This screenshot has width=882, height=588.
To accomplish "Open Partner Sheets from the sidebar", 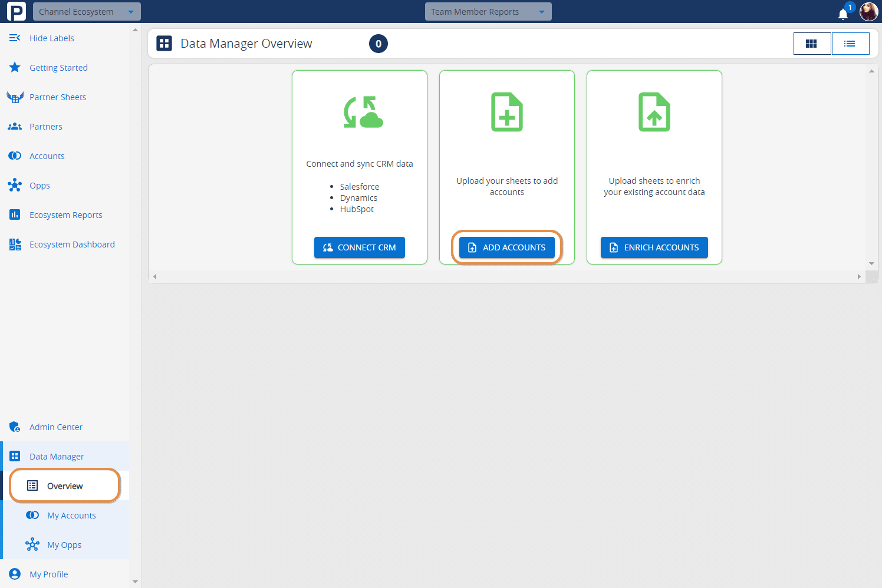I will coord(58,97).
